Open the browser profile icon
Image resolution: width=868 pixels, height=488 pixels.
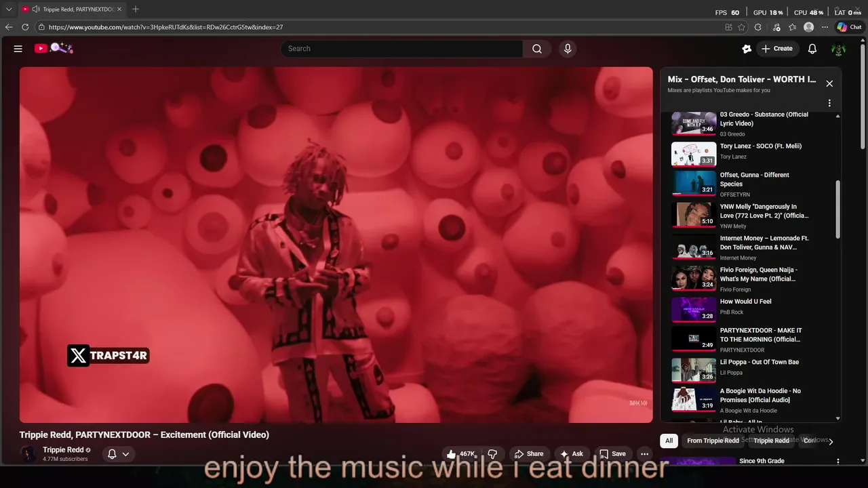coord(808,27)
